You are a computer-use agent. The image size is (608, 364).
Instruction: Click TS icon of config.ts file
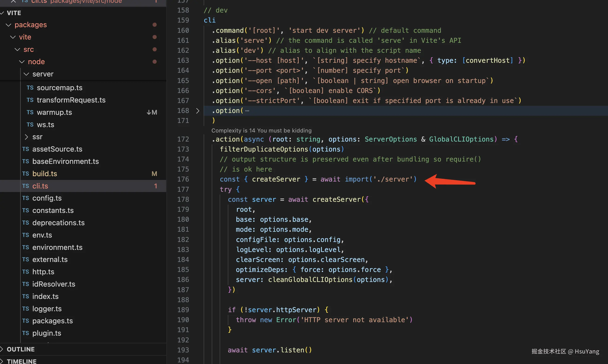pos(26,198)
